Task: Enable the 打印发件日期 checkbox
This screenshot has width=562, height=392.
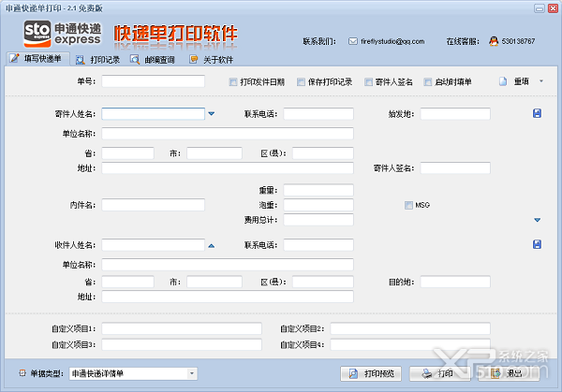Action: coord(233,82)
